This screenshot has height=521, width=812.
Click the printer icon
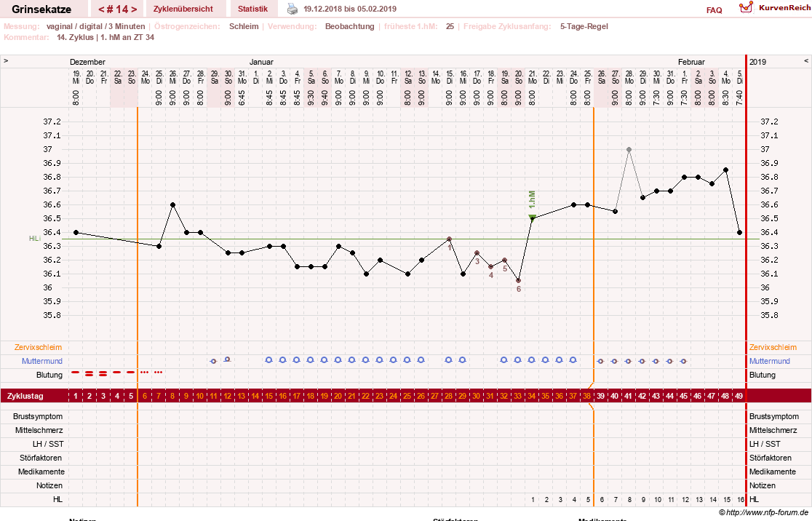[x=292, y=9]
